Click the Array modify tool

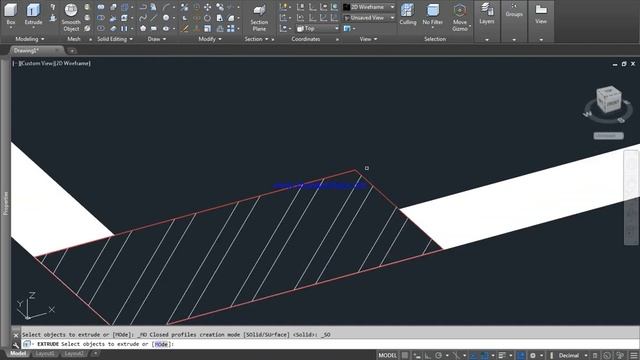[x=231, y=29]
